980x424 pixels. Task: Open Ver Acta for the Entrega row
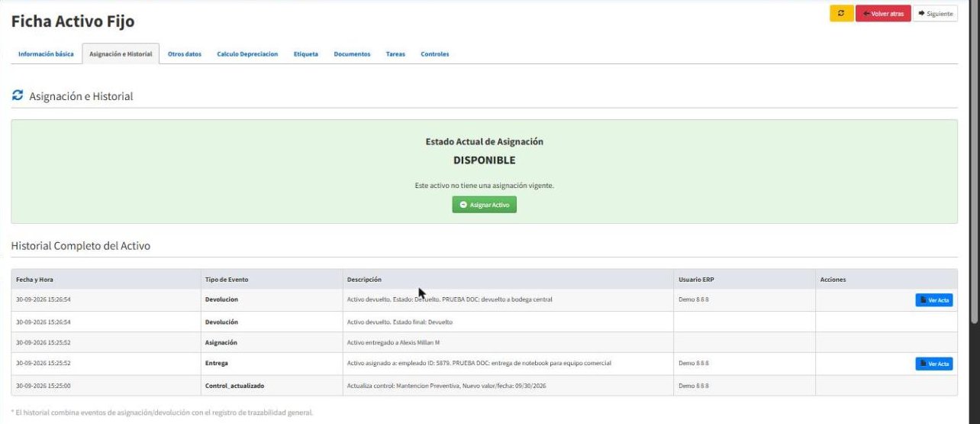tap(934, 364)
